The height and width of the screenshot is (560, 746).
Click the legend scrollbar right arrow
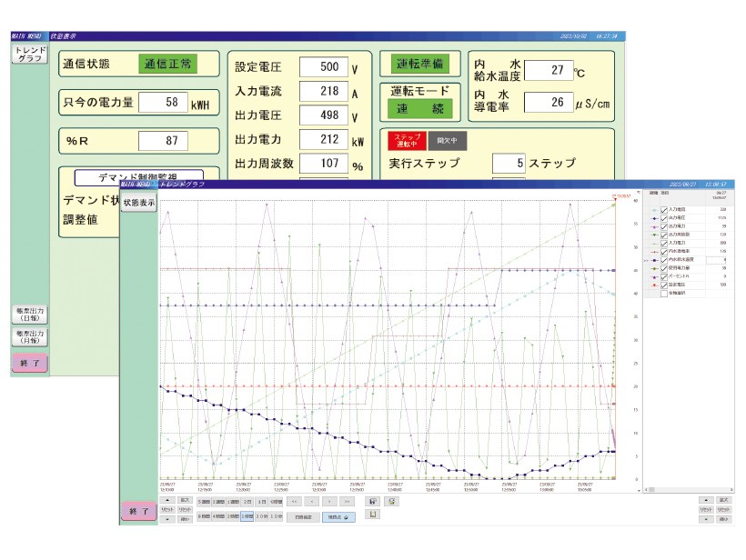731,490
